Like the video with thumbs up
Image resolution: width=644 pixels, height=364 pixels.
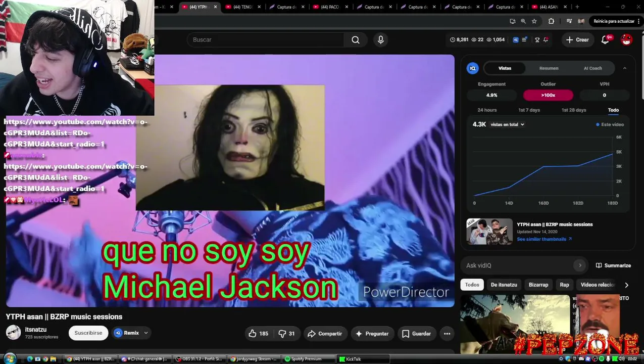258,333
